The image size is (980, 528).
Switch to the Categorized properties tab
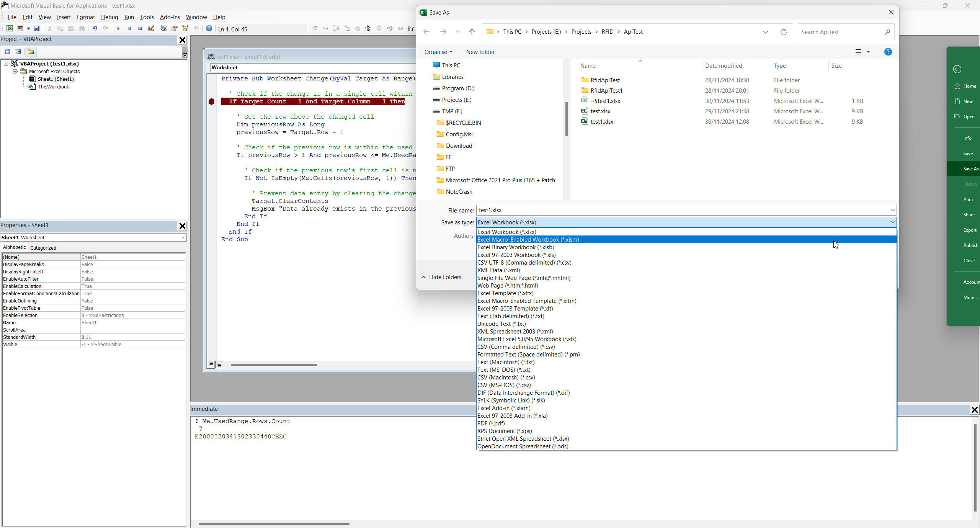tap(43, 248)
